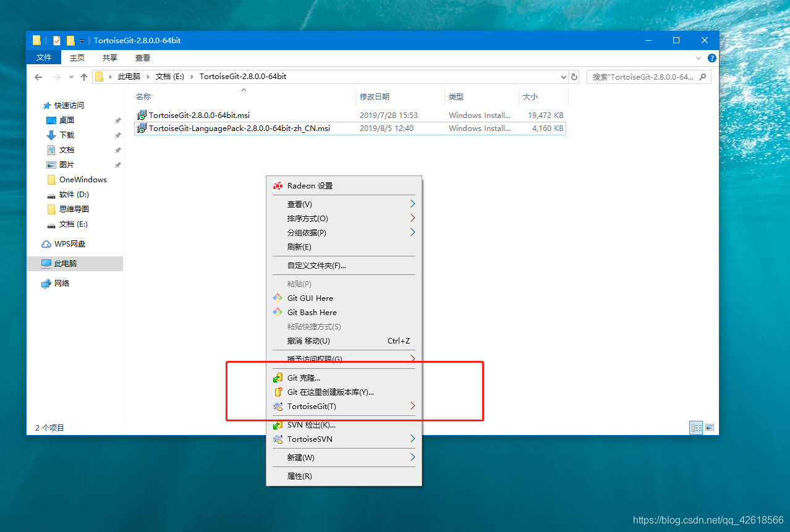Switch to details view icon in status bar

[696, 428]
